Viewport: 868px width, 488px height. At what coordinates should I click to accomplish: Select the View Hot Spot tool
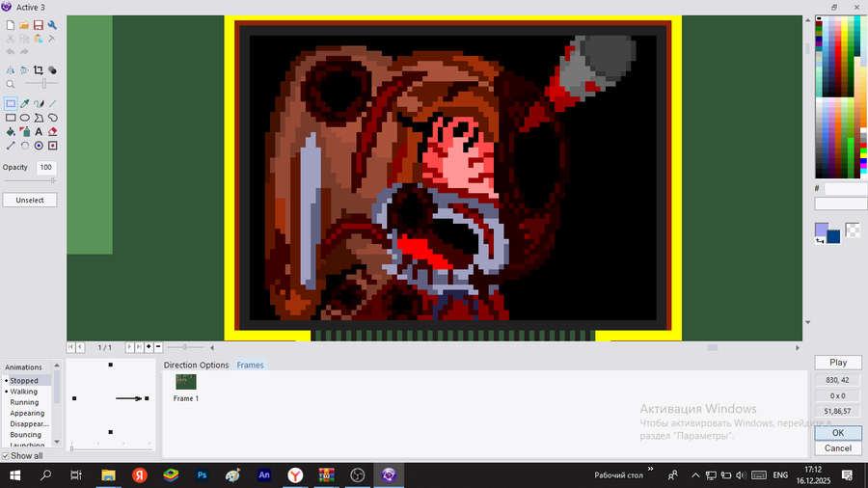tap(39, 146)
